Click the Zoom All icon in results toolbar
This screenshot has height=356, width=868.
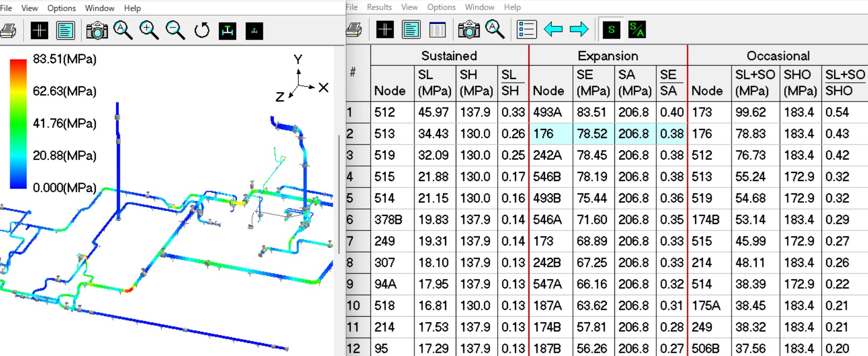click(495, 30)
